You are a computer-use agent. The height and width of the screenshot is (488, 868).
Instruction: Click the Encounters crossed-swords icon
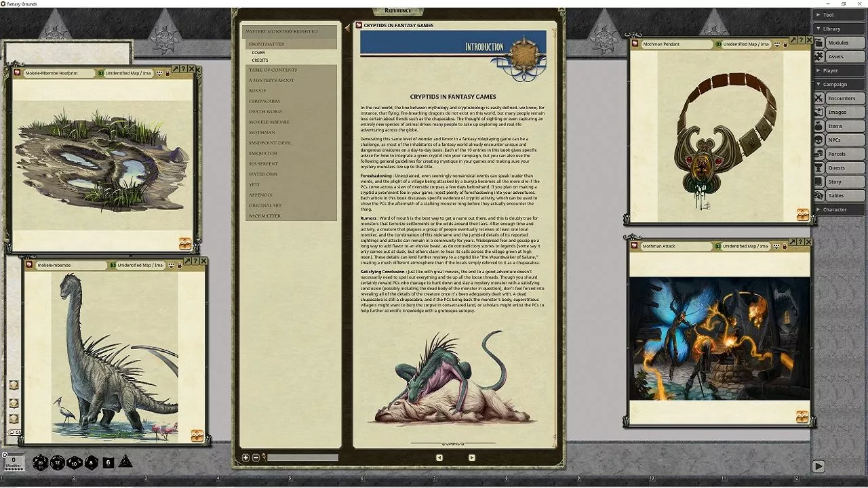click(x=819, y=98)
